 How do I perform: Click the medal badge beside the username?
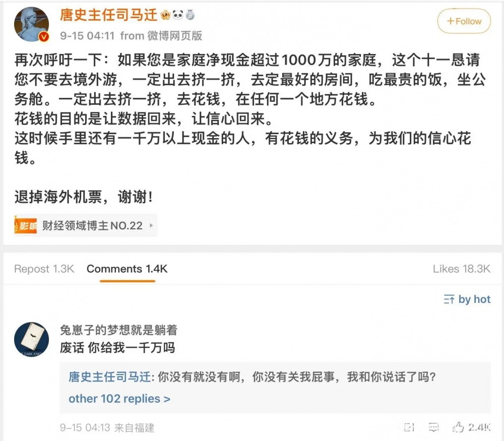coord(191,15)
